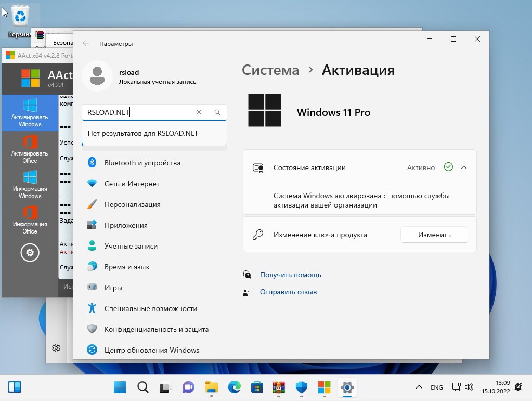
Task: Click gear icon in background window
Action: click(56, 348)
